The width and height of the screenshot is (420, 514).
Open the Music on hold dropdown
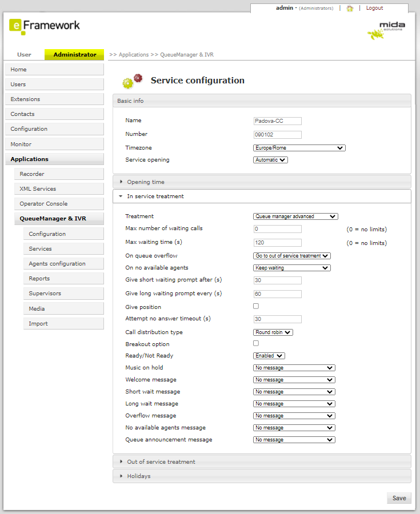(294, 368)
